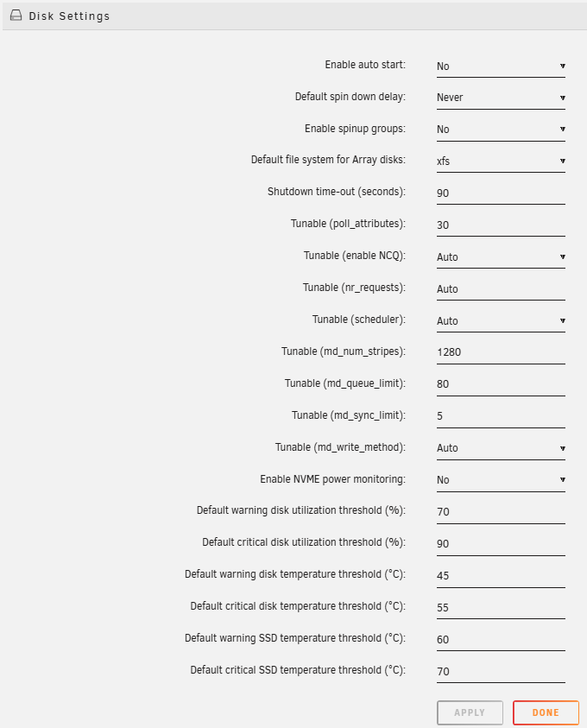Select the md_num_stripes field showing 1280
This screenshot has height=728, width=587.
click(501, 351)
